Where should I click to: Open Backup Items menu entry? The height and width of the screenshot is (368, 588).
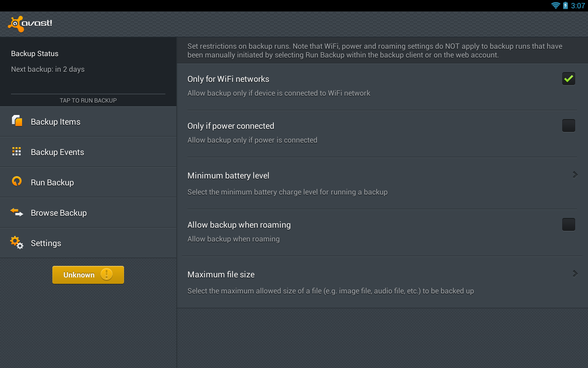click(88, 121)
